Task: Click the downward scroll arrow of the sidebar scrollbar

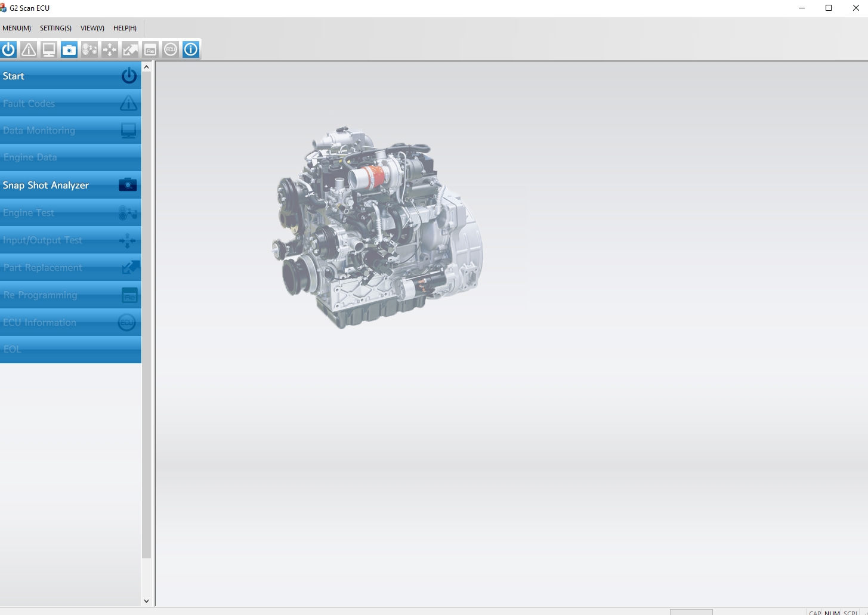Action: click(146, 601)
